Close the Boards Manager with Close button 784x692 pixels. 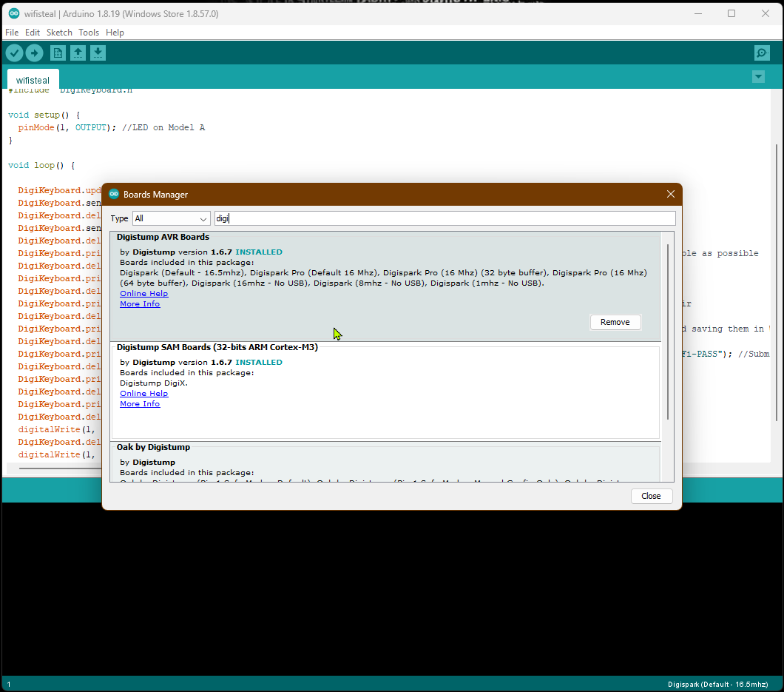651,496
